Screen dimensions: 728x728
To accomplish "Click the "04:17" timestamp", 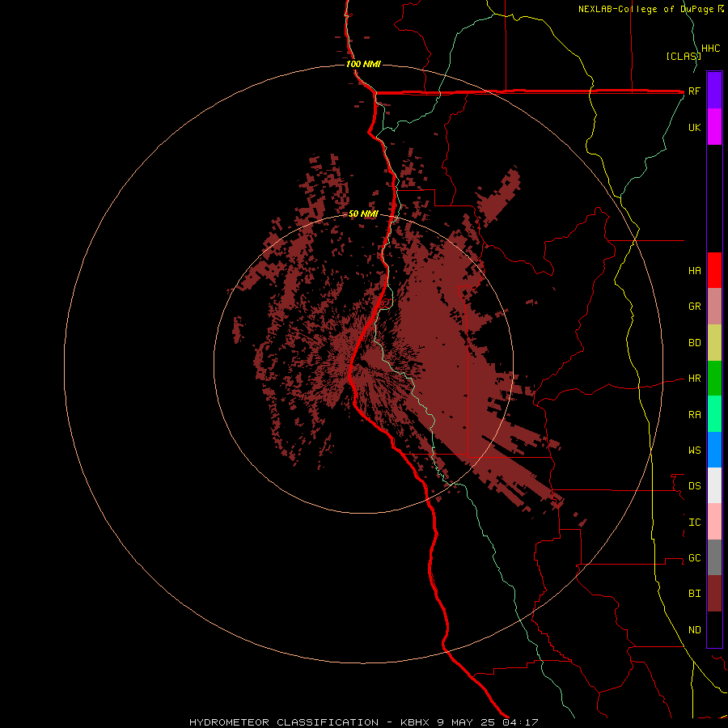I will [x=519, y=722].
